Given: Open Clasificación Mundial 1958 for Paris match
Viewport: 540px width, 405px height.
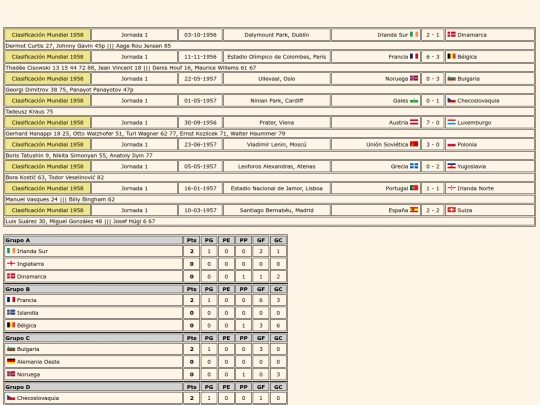Looking at the screenshot, I should click(x=48, y=57).
